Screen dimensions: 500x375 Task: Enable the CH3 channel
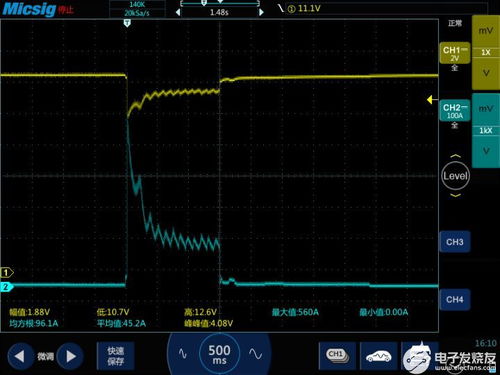[455, 242]
